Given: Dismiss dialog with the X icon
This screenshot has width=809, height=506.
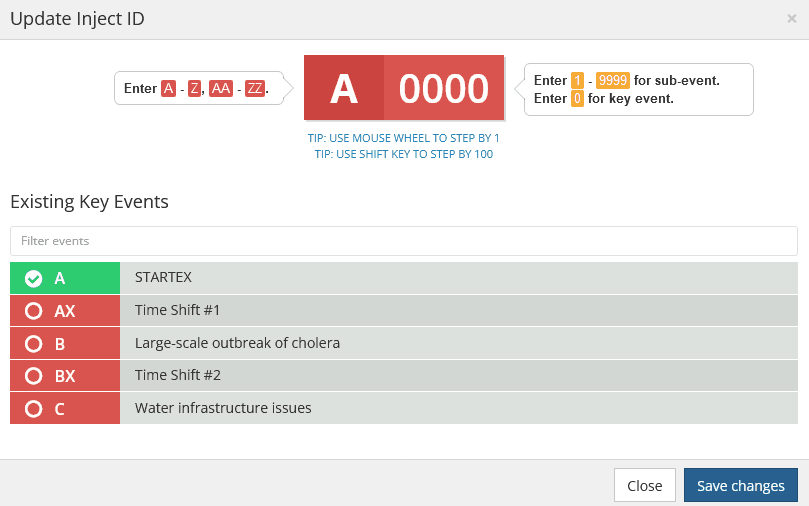Looking at the screenshot, I should pos(792,18).
